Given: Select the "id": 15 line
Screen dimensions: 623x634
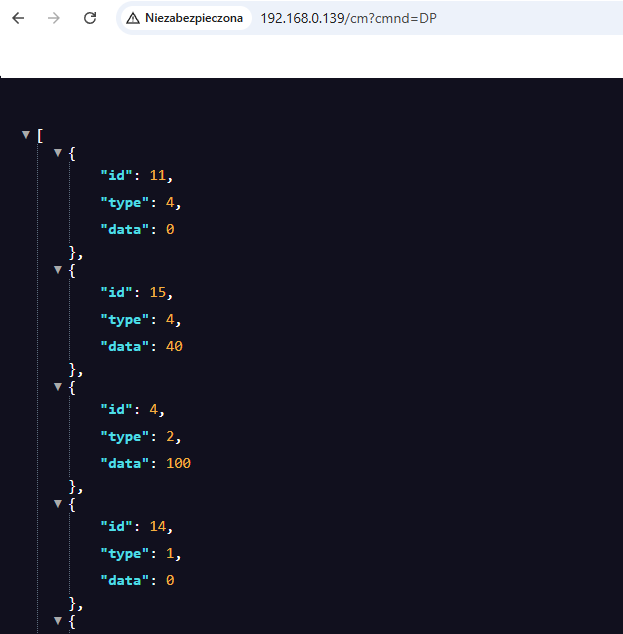Looking at the screenshot, I should coord(137,292).
